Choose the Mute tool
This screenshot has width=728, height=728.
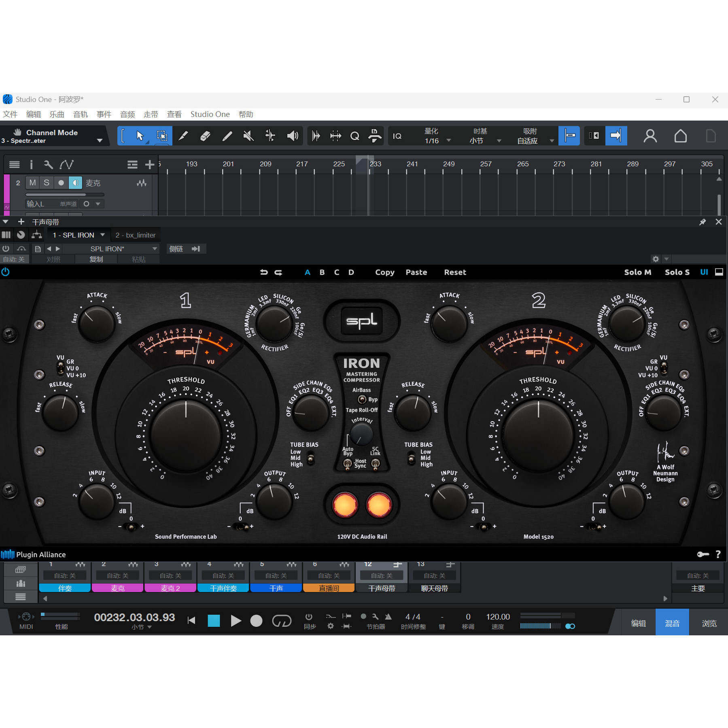(x=248, y=136)
